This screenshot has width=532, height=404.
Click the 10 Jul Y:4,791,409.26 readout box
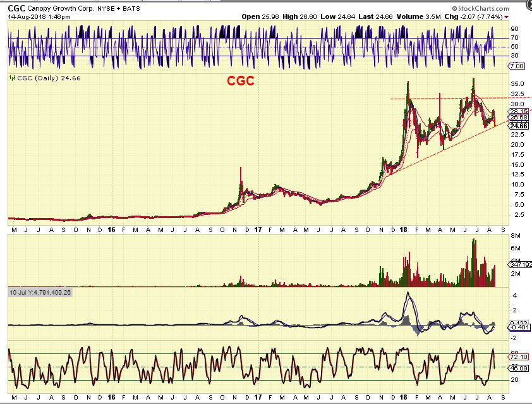click(40, 292)
